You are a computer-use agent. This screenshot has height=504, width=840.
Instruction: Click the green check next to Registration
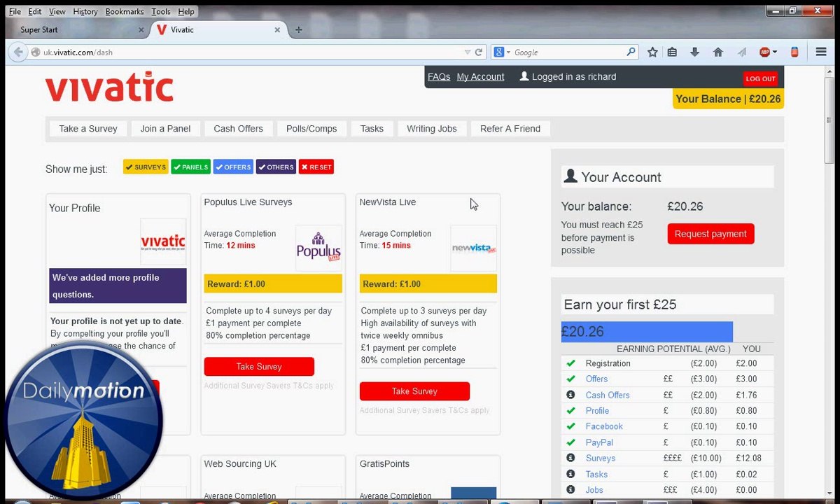(570, 363)
